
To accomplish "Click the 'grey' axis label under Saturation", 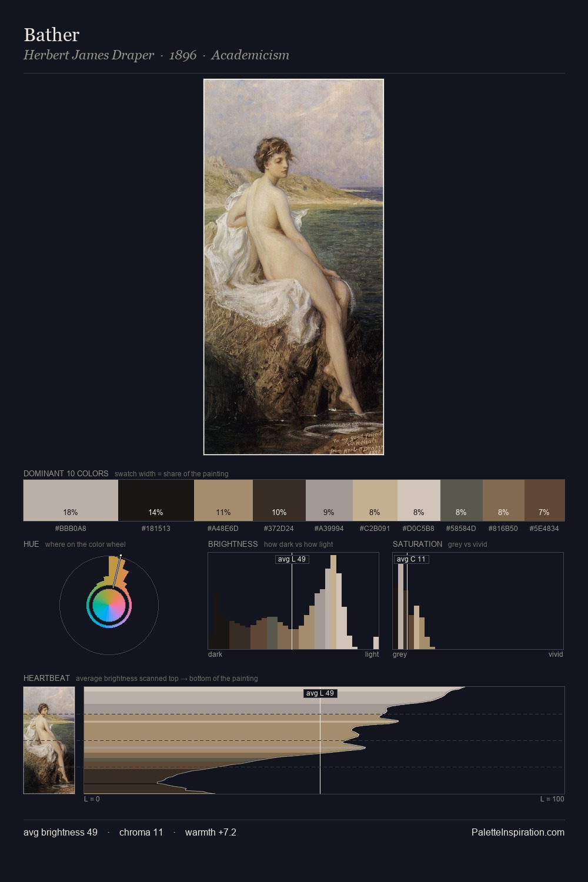I will coord(400,654).
